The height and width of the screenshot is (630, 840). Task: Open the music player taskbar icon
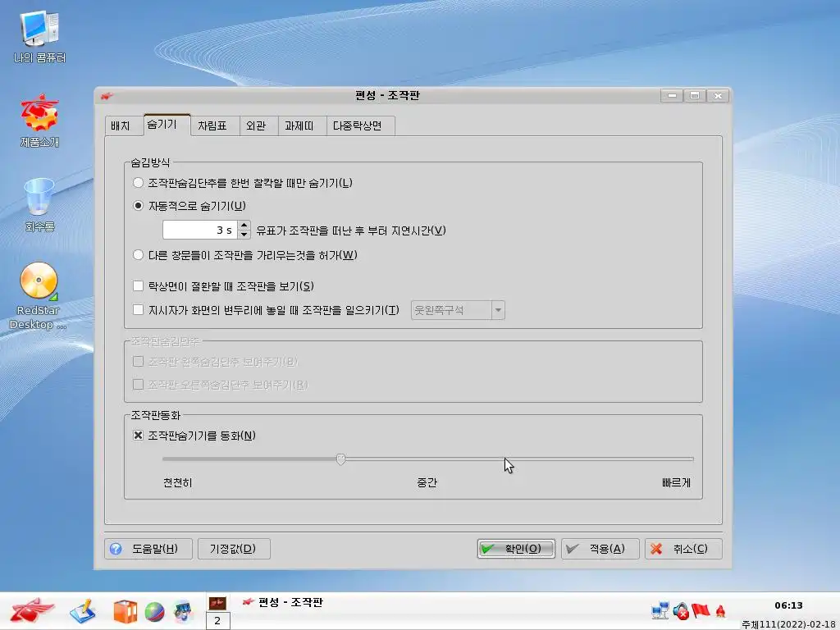pyautogui.click(x=183, y=612)
